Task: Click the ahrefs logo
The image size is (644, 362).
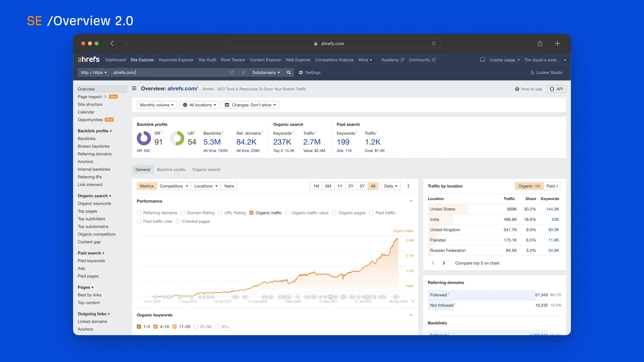Action: [88, 59]
